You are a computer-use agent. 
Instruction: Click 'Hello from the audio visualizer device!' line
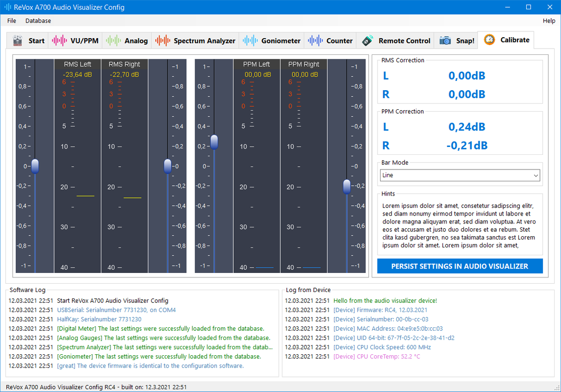coord(385,301)
